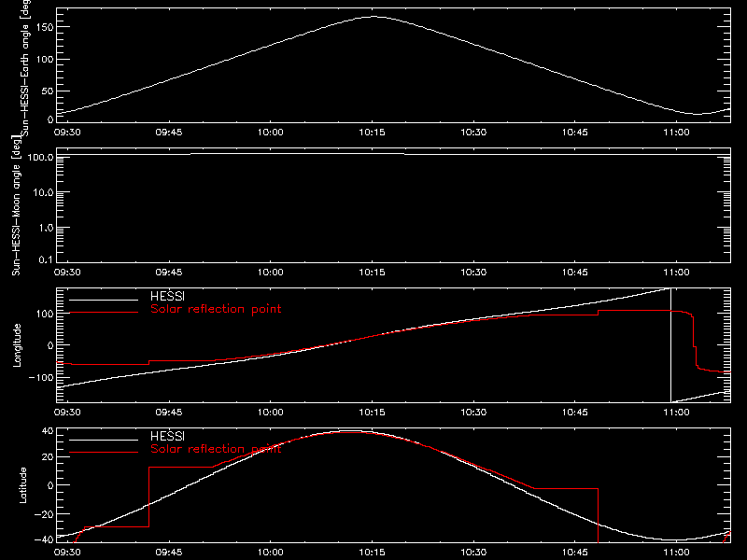
Task: Click the 150 value on the Earth angle axis
Action: click(x=45, y=27)
